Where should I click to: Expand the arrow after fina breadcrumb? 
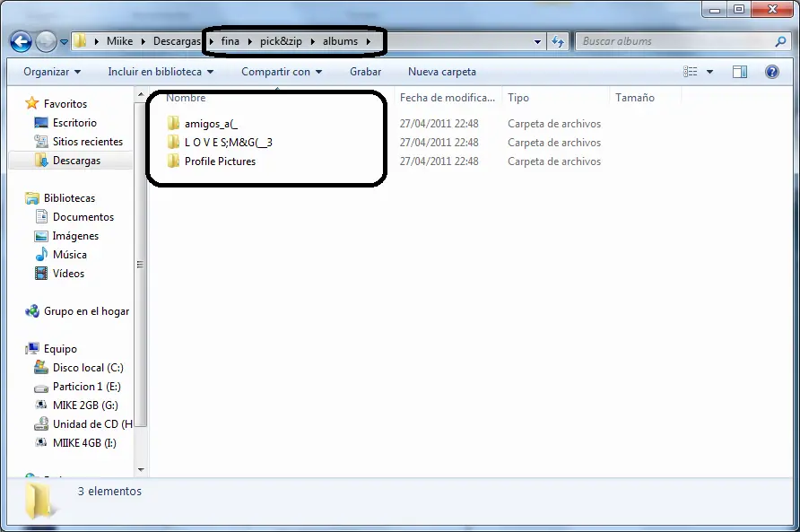pos(250,41)
